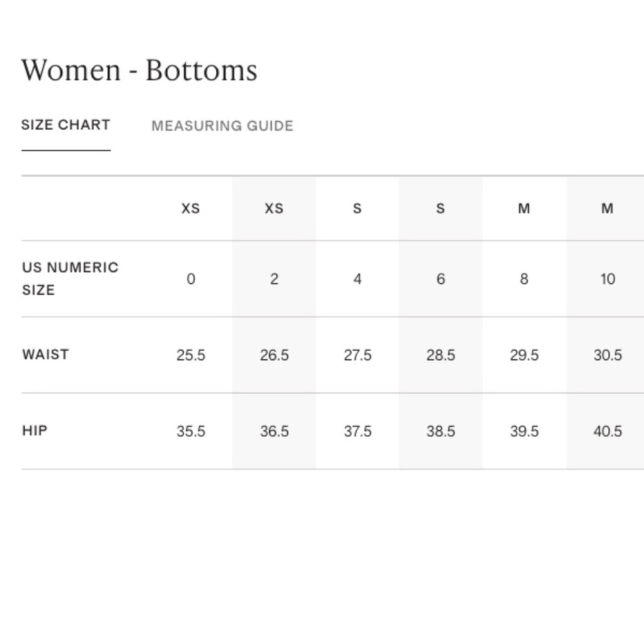Choose US numeric size 4 cell
This screenshot has height=644, width=644.
point(357,279)
